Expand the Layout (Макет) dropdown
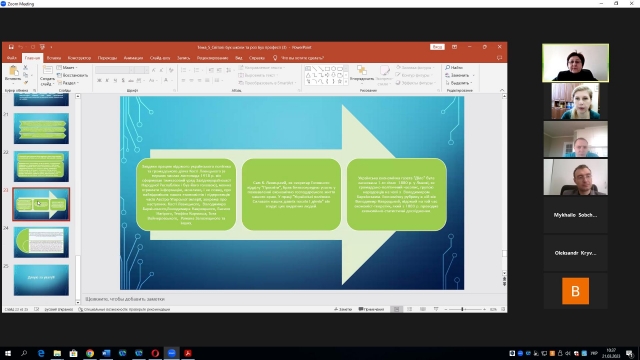Image resolution: width=640 pixels, height=360 pixels. pos(68,68)
